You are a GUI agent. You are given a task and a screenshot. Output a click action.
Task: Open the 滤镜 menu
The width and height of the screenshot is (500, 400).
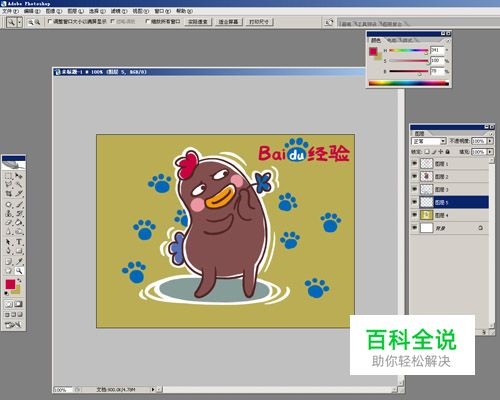pos(119,11)
